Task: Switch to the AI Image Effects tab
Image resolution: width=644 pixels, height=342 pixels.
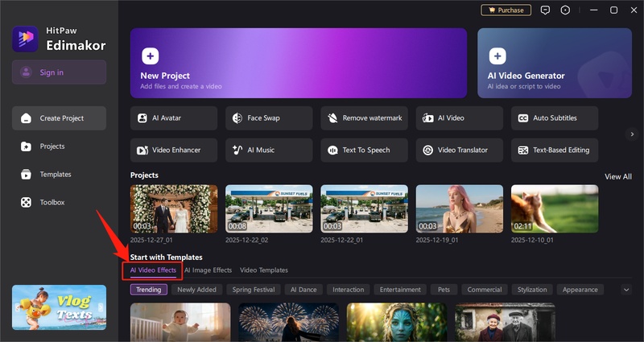Action: tap(208, 270)
